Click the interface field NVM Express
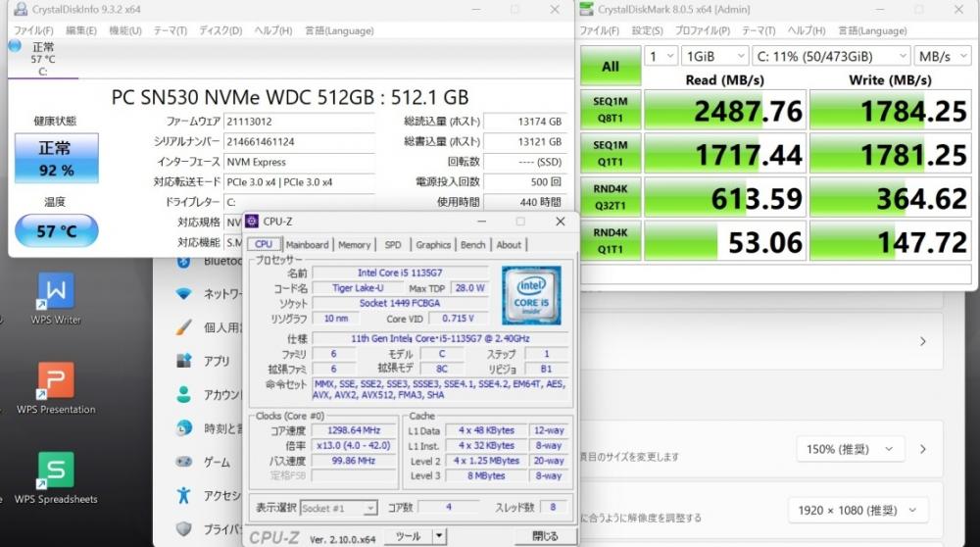980x547 pixels. (299, 162)
